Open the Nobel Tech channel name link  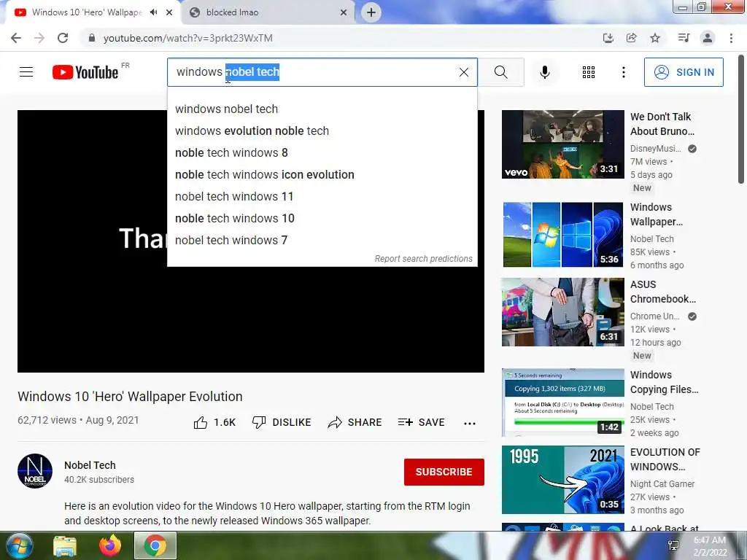90,465
